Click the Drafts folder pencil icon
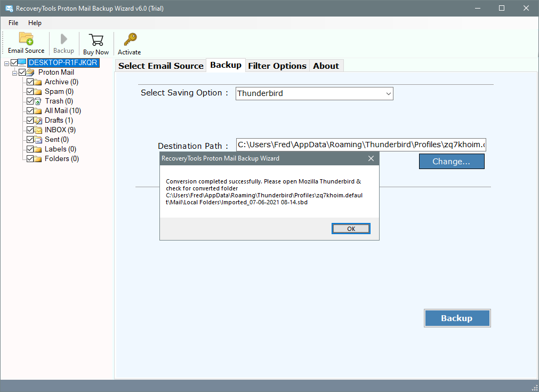The width and height of the screenshot is (539, 392). (38, 121)
